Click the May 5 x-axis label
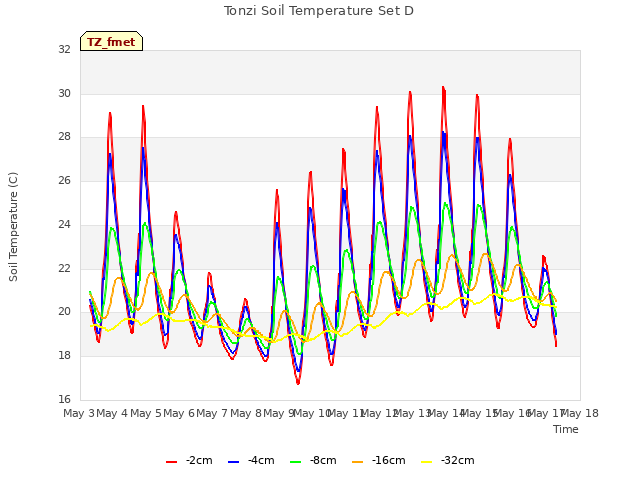The width and height of the screenshot is (640, 480). (x=146, y=413)
